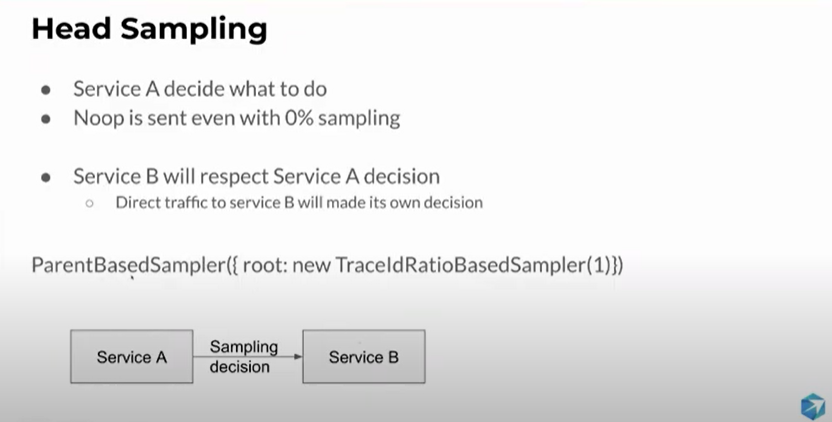Image resolution: width=832 pixels, height=422 pixels.
Task: Click the bullet dot before Service A decide
Action: (46, 90)
